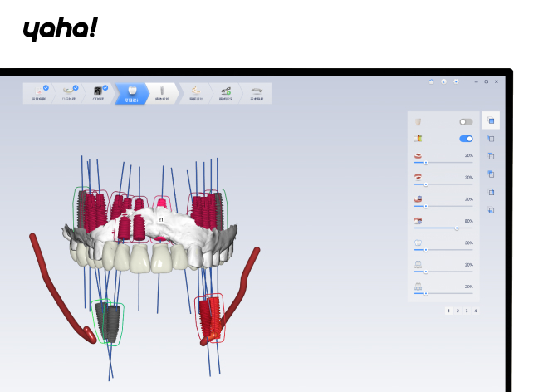558x392 pixels.
Task: Go to the implant planning step
Action: coord(162,91)
